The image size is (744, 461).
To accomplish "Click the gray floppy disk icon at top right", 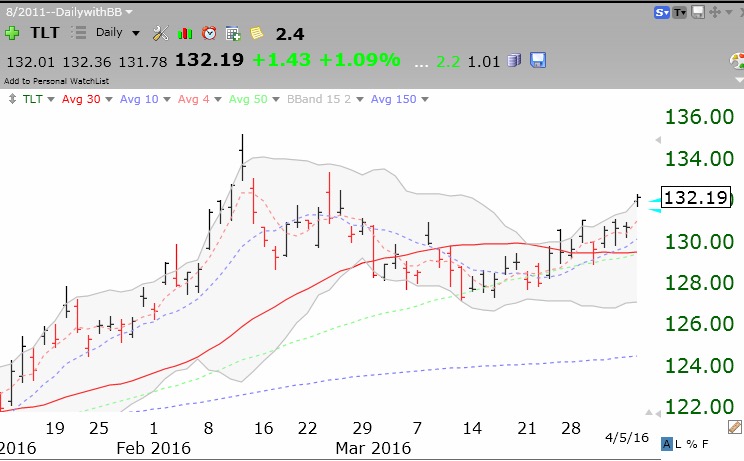I will (698, 12).
